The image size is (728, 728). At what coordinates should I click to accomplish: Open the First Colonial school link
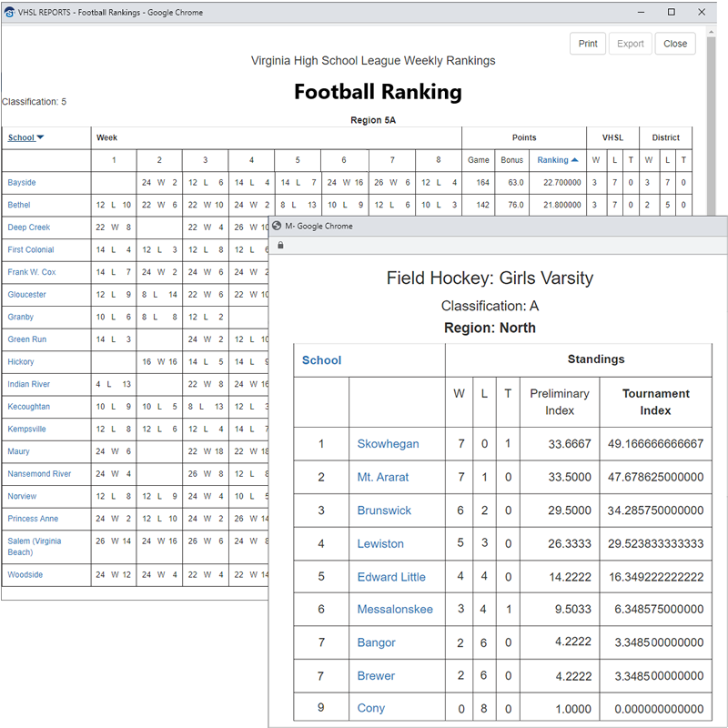pos(31,249)
